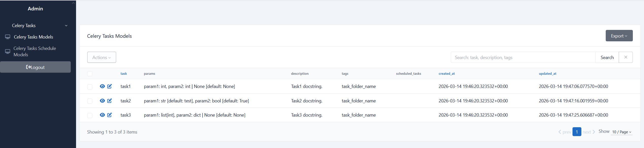Click updated_at value 19:47:25.606687
Screen dimensions: 644x148
click(573, 115)
